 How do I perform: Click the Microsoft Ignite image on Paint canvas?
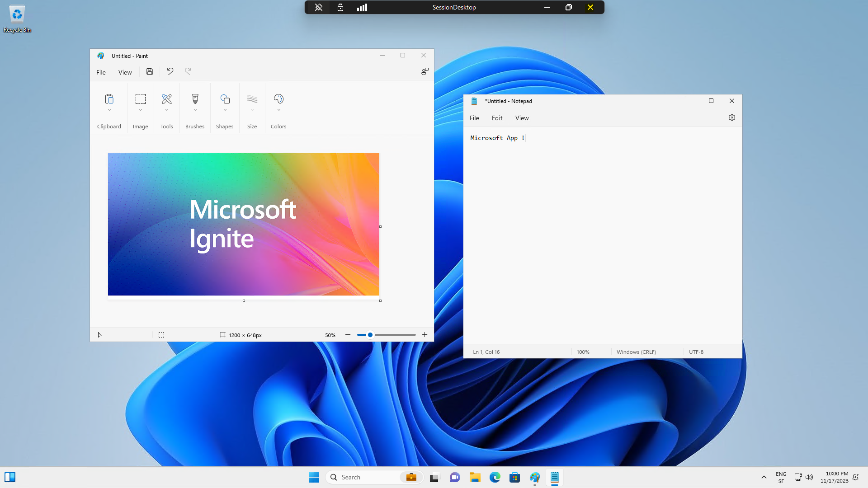tap(244, 224)
